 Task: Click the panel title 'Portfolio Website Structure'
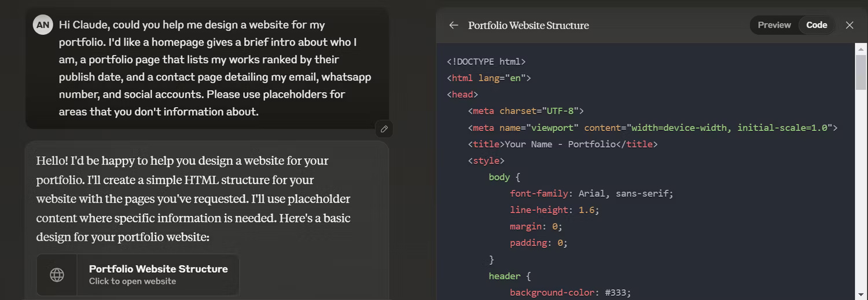point(528,25)
